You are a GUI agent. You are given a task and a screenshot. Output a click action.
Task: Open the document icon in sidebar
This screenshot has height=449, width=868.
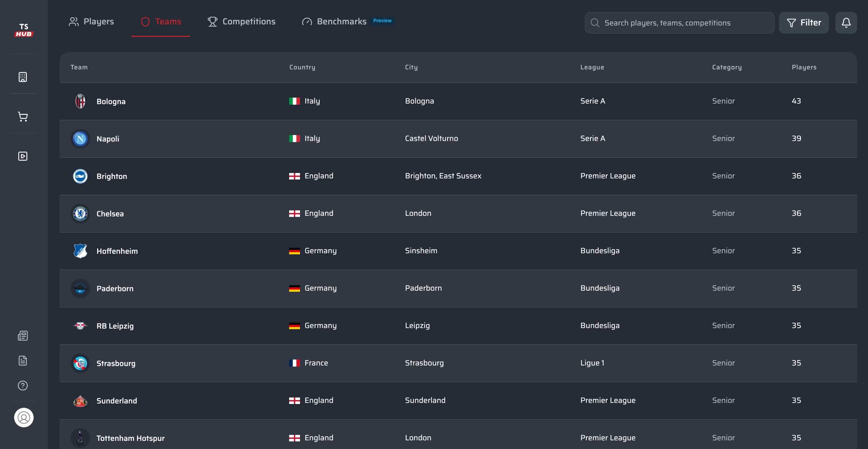[23, 360]
